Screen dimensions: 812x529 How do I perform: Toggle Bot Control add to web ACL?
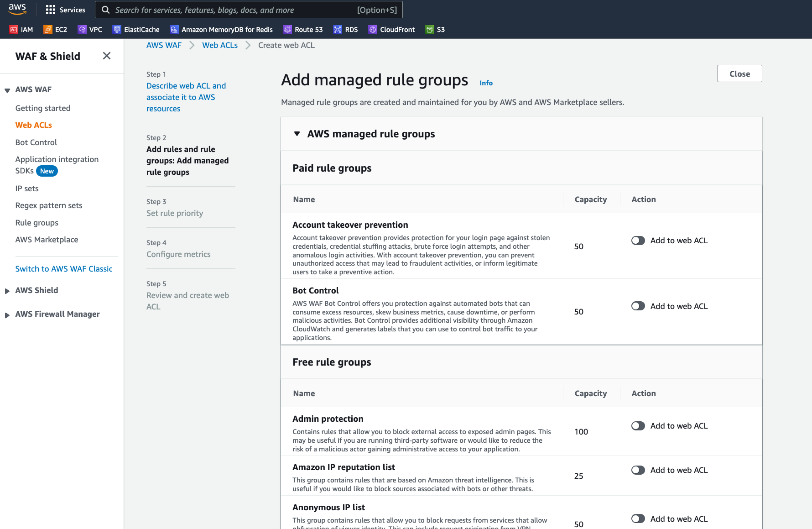(638, 306)
